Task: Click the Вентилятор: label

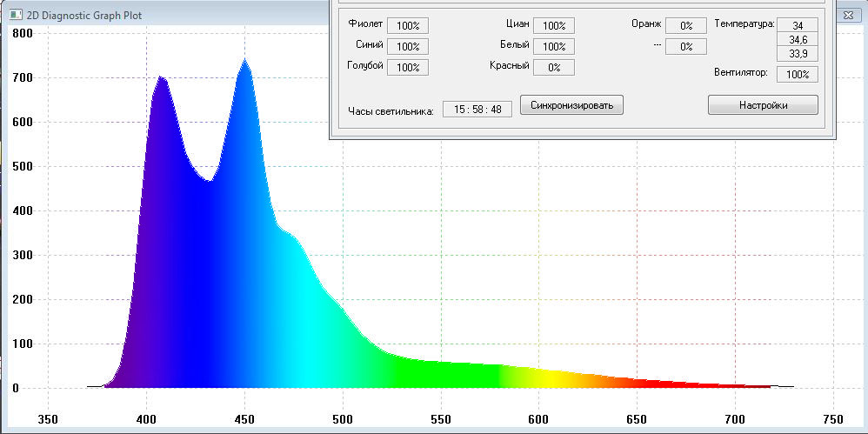Action: (741, 72)
